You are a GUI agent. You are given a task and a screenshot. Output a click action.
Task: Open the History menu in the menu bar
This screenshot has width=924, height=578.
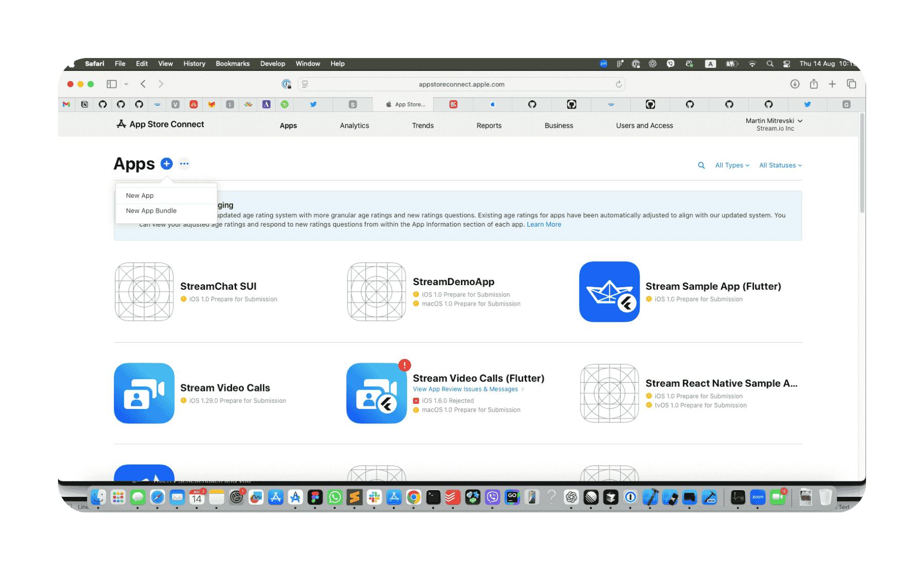click(194, 64)
